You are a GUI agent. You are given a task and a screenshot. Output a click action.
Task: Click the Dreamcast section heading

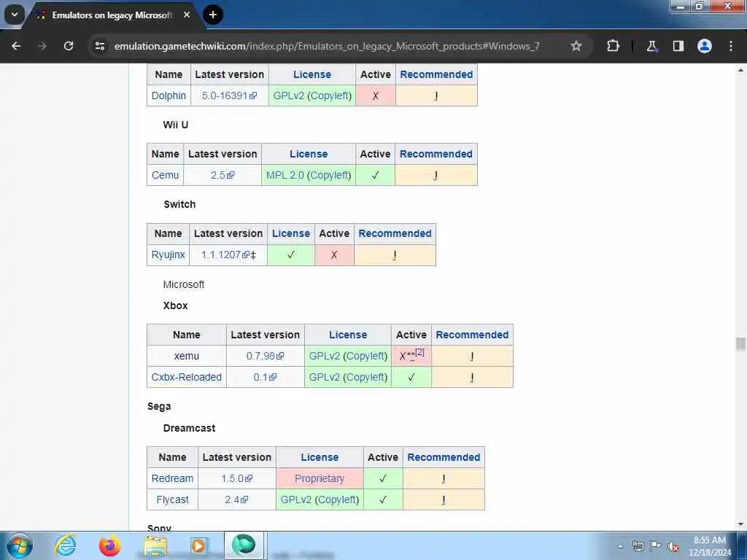189,428
